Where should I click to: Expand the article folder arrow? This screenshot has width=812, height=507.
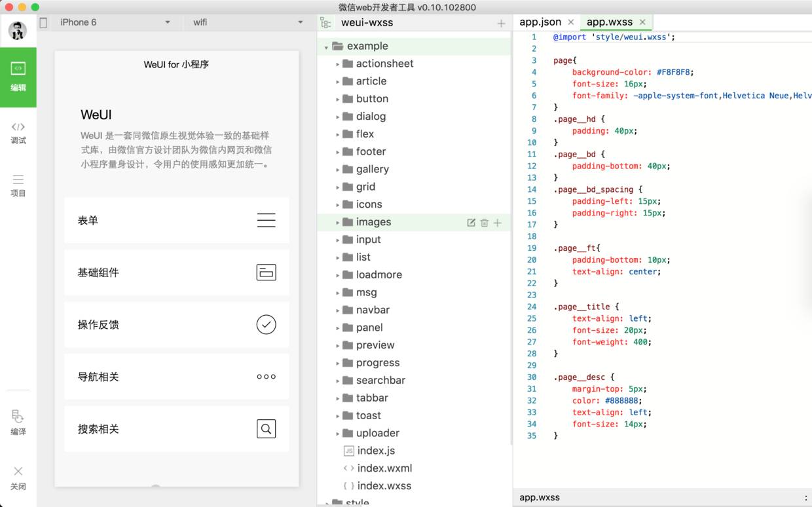[338, 82]
